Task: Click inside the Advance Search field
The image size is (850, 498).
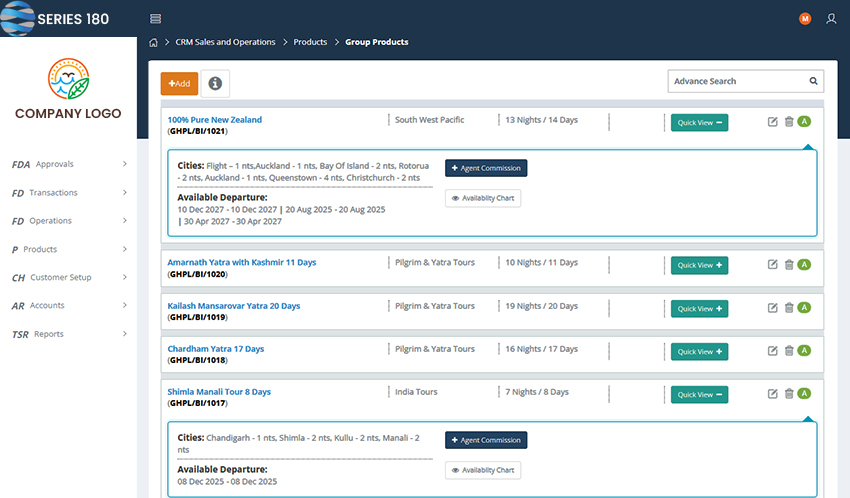Action: pyautogui.click(x=736, y=81)
